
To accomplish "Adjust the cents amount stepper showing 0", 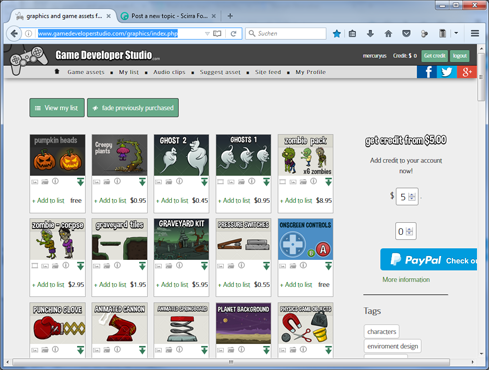I will pyautogui.click(x=409, y=231).
